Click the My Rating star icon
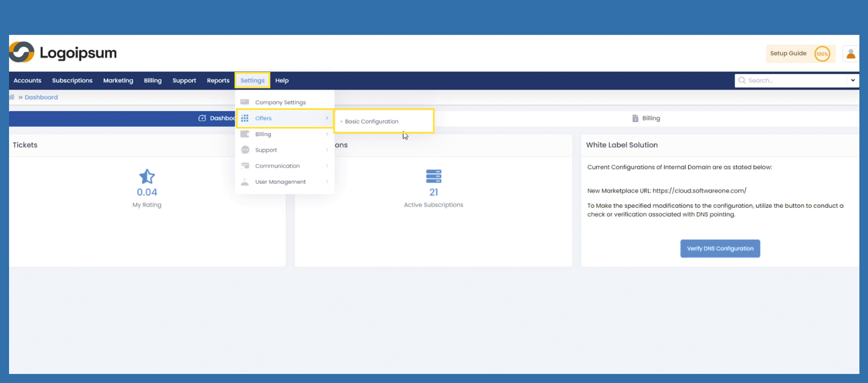Image resolution: width=868 pixels, height=383 pixels. (x=147, y=177)
